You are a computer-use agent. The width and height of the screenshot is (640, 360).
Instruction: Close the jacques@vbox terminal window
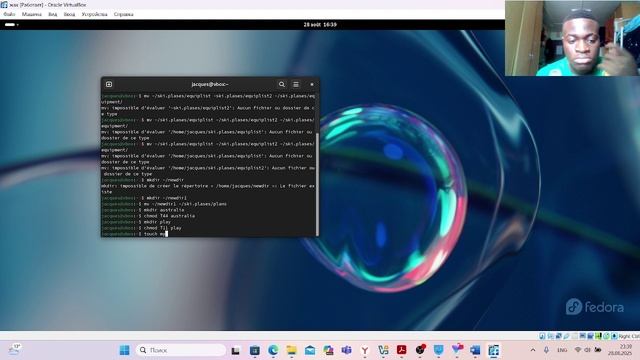312,84
